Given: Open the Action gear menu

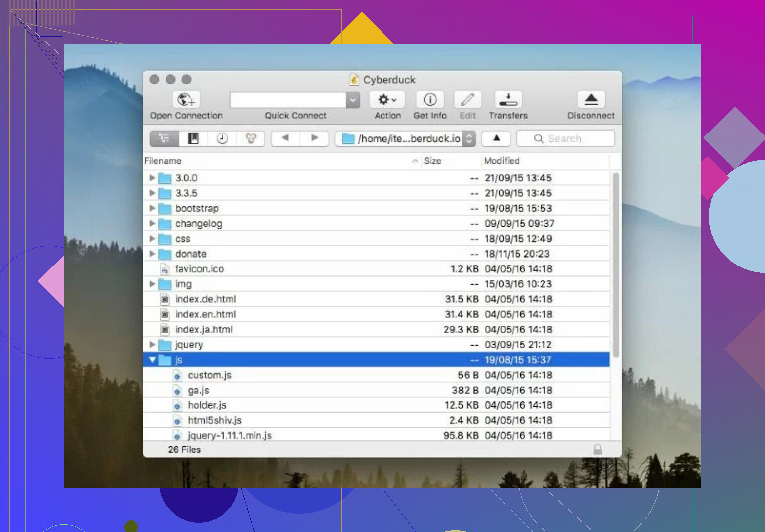Looking at the screenshot, I should coord(387,100).
